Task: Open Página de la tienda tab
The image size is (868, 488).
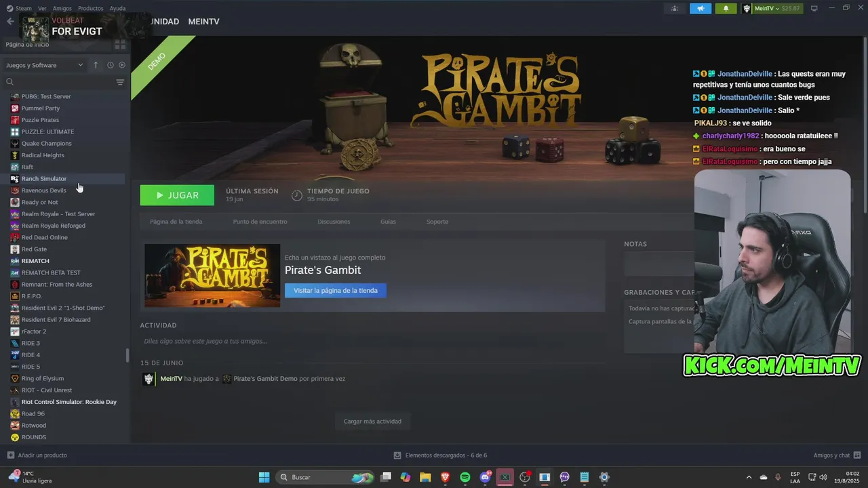Action: tap(176, 222)
